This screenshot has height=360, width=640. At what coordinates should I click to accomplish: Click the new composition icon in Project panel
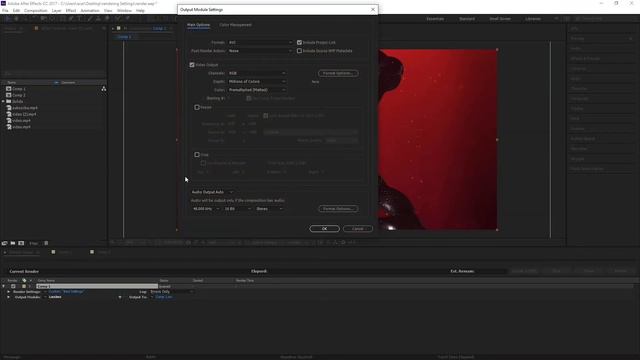point(21,243)
